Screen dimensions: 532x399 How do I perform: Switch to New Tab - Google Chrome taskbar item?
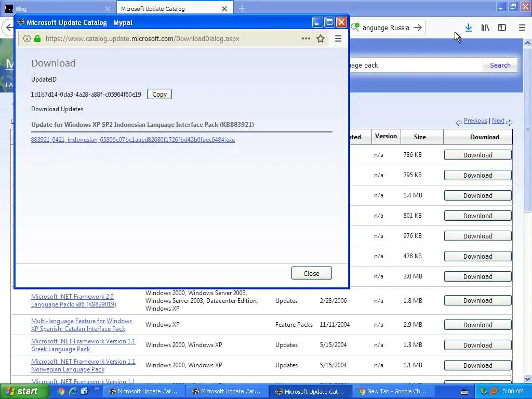click(394, 392)
